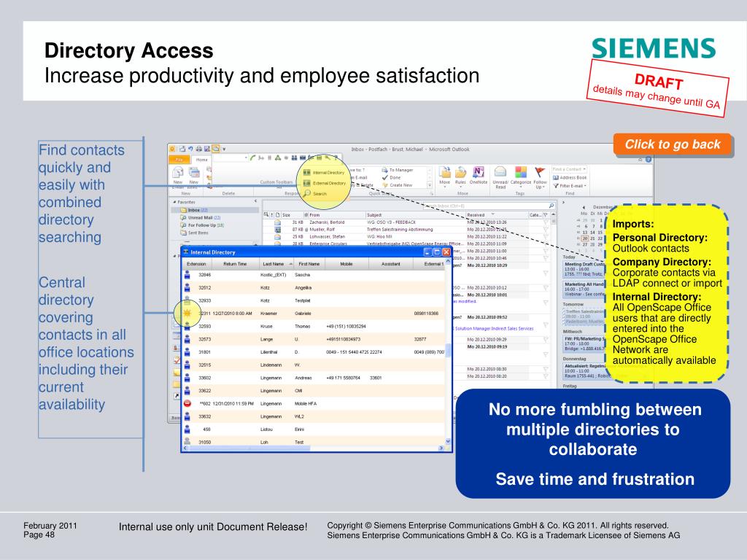Expand the To-Do bar chevron
The image size is (747, 560).
[563, 203]
